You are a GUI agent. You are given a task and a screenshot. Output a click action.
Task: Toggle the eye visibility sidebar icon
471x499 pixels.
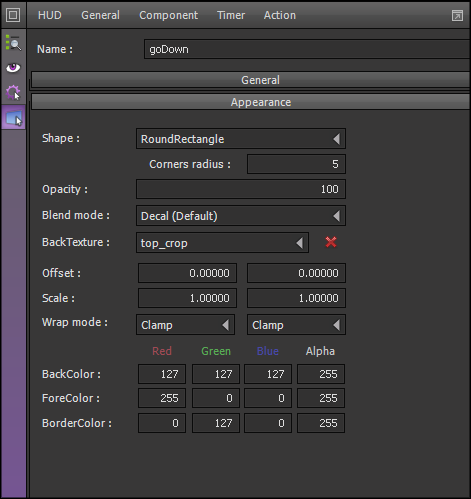tap(13, 68)
